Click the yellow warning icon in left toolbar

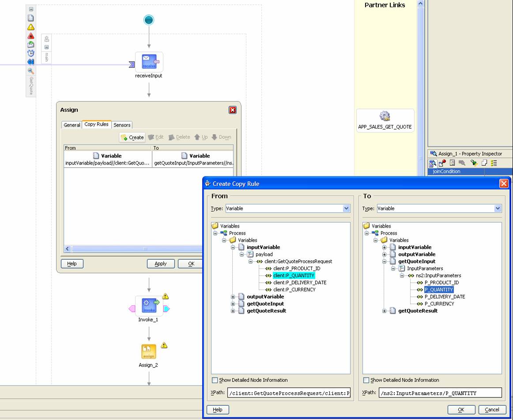[31, 27]
